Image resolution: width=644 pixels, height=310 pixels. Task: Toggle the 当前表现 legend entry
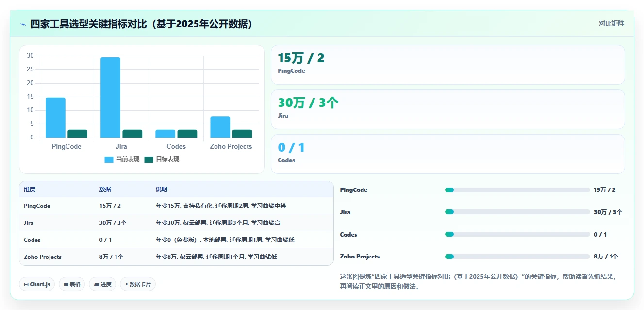coord(122,159)
